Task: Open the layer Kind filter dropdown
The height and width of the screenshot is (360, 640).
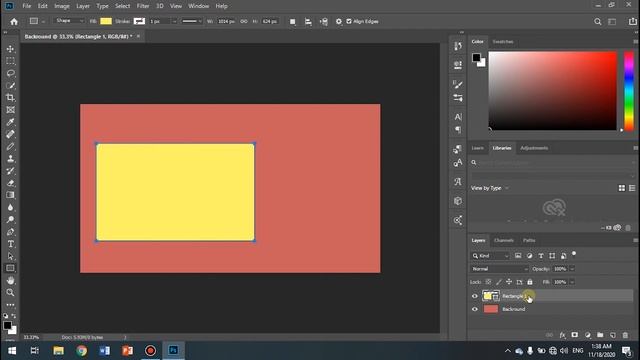Action: (490, 256)
